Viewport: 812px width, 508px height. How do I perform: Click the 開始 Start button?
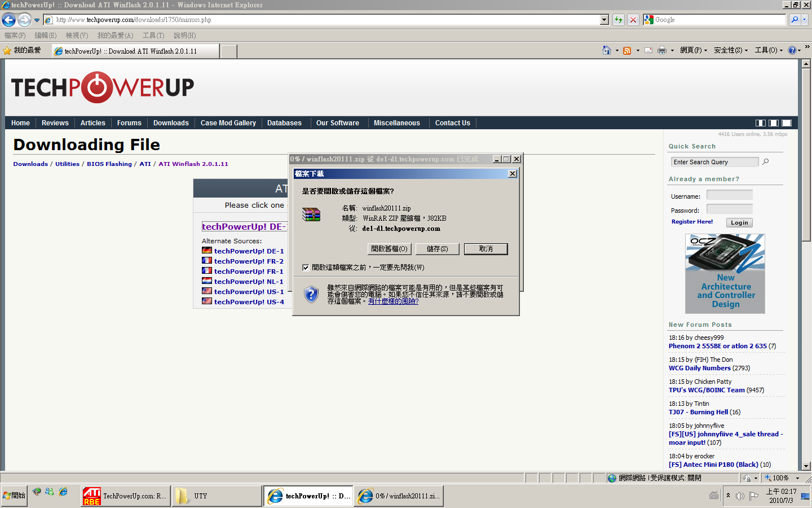[x=14, y=496]
